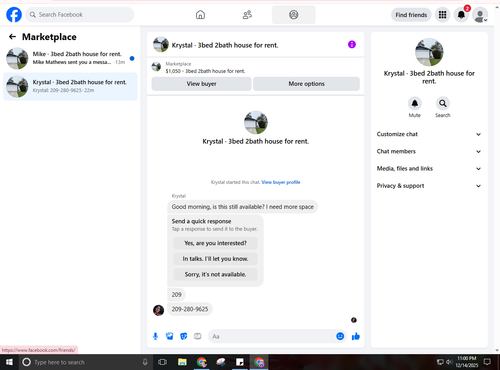Send a thumbs up like
The width and height of the screenshot is (500, 370).
click(356, 336)
